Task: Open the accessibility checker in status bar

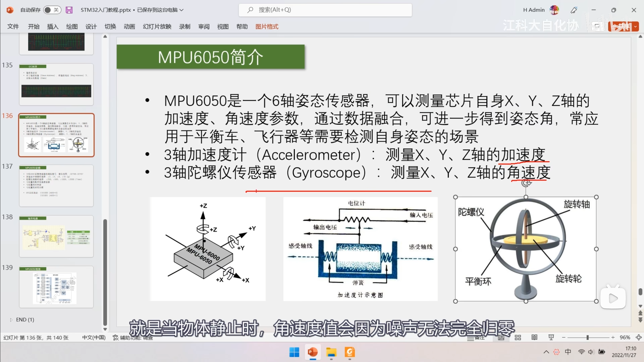Action: click(133, 338)
